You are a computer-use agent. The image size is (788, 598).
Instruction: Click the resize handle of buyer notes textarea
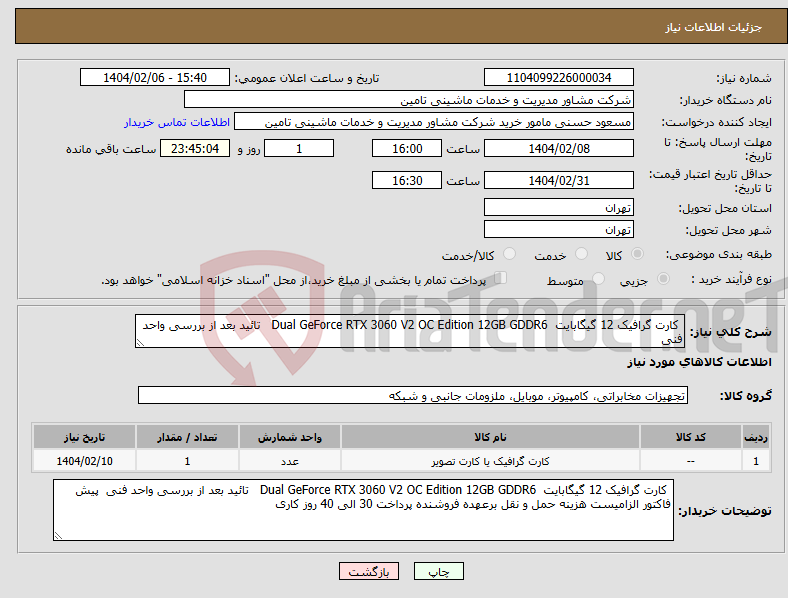58,536
